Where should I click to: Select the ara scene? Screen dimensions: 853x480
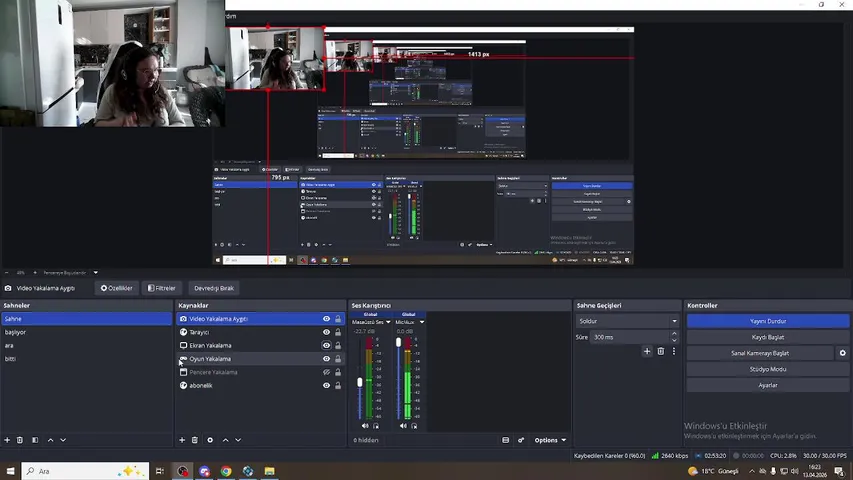pos(86,346)
